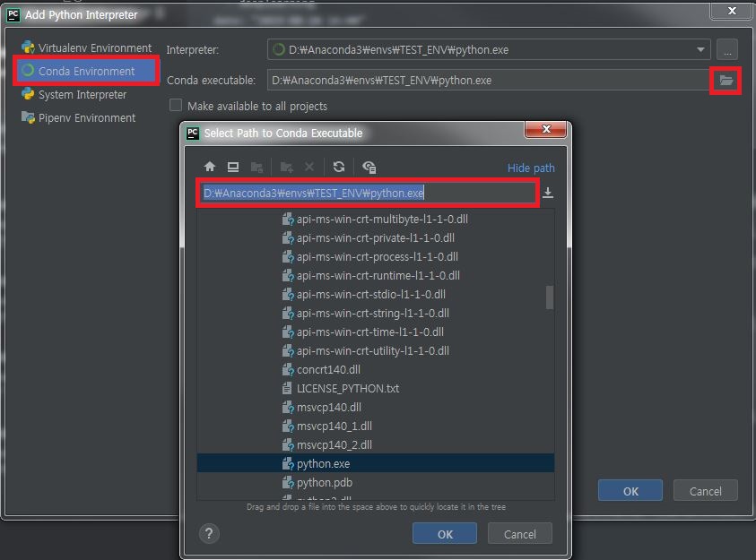Select api-ms-win-crt-runtime-l1-1-0.dll
The width and height of the screenshot is (756, 560).
(x=378, y=275)
